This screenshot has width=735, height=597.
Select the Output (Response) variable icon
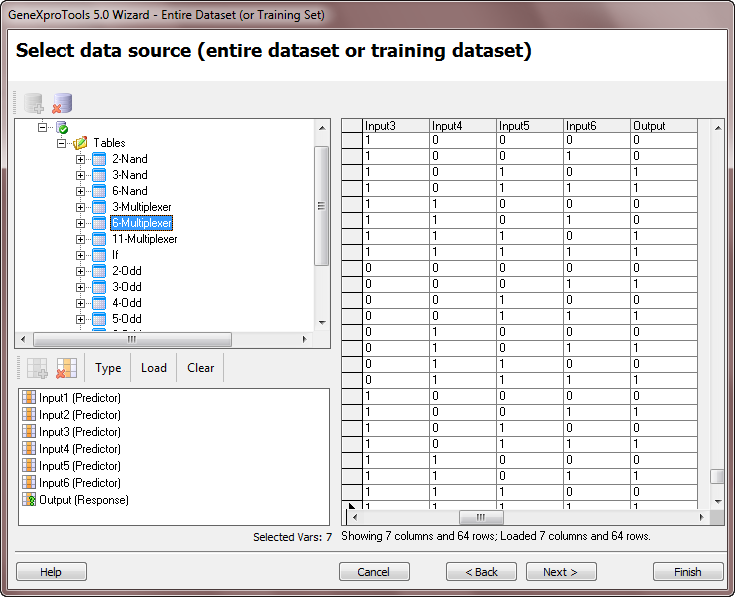click(29, 500)
